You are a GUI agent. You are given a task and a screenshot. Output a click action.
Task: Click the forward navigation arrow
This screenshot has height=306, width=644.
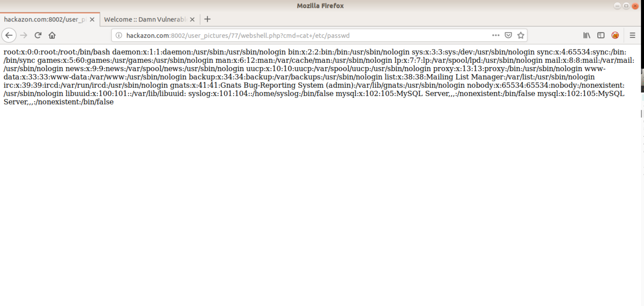click(24, 35)
